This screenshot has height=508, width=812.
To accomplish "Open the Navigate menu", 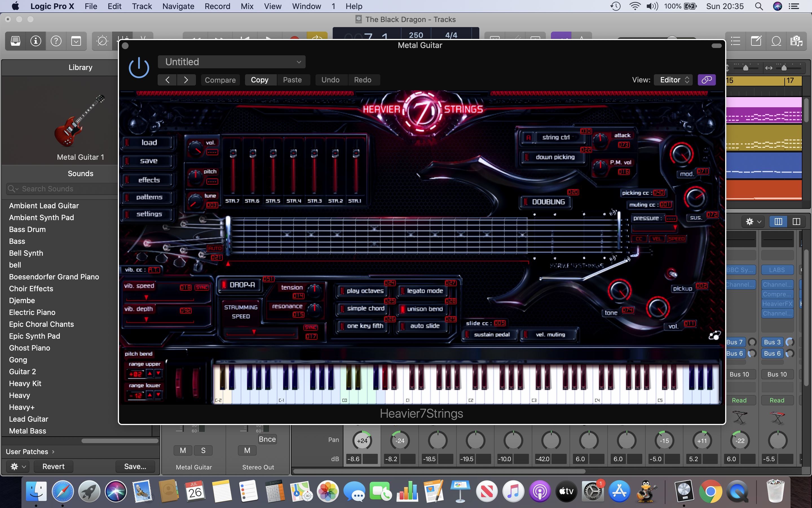I will coord(178,6).
